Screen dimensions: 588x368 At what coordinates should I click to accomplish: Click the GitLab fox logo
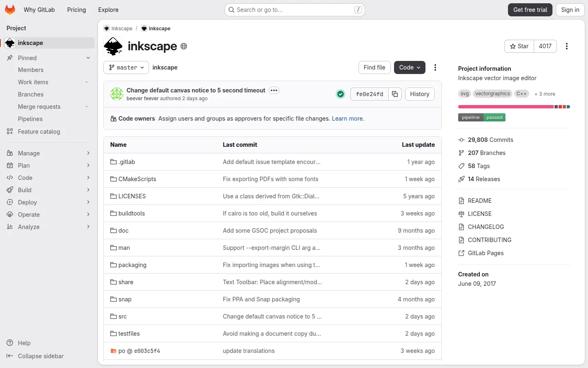coord(10,10)
